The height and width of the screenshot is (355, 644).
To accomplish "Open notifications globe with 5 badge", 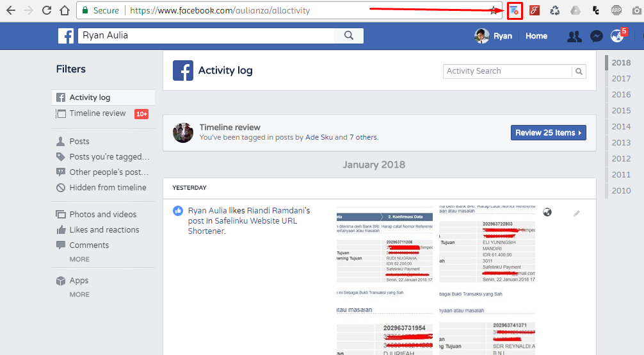I will tap(617, 36).
